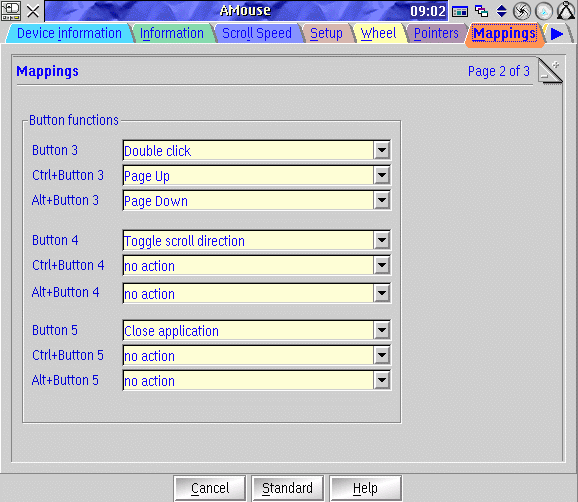Click the Mappings page heading

point(48,71)
